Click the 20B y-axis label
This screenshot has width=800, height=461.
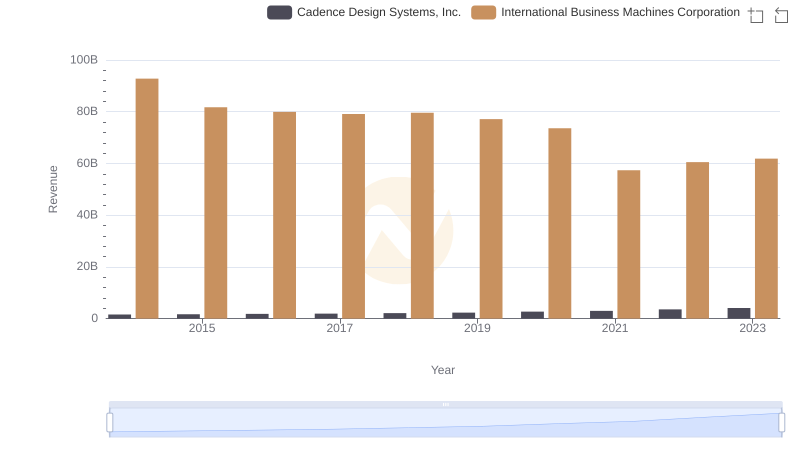87,266
